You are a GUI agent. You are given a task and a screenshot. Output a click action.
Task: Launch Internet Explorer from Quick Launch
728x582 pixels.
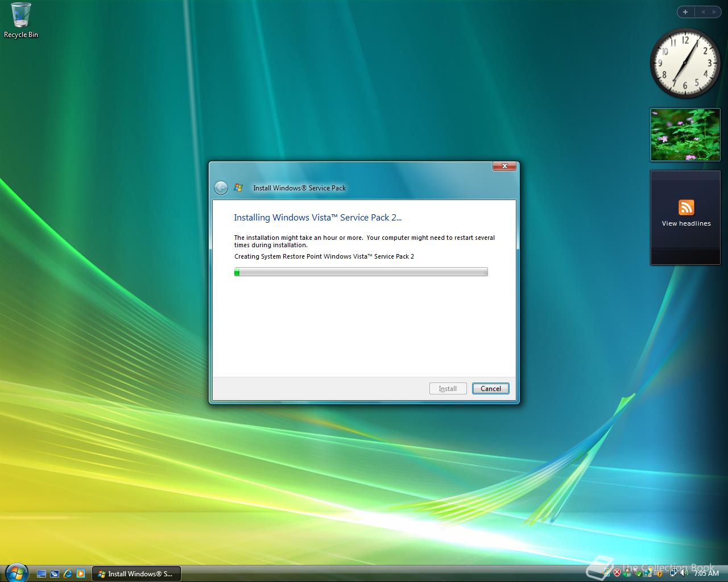pyautogui.click(x=67, y=574)
